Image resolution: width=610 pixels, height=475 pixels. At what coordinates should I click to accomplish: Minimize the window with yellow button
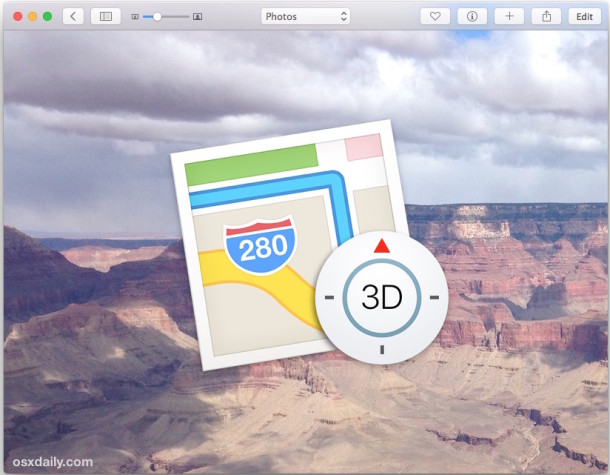33,16
